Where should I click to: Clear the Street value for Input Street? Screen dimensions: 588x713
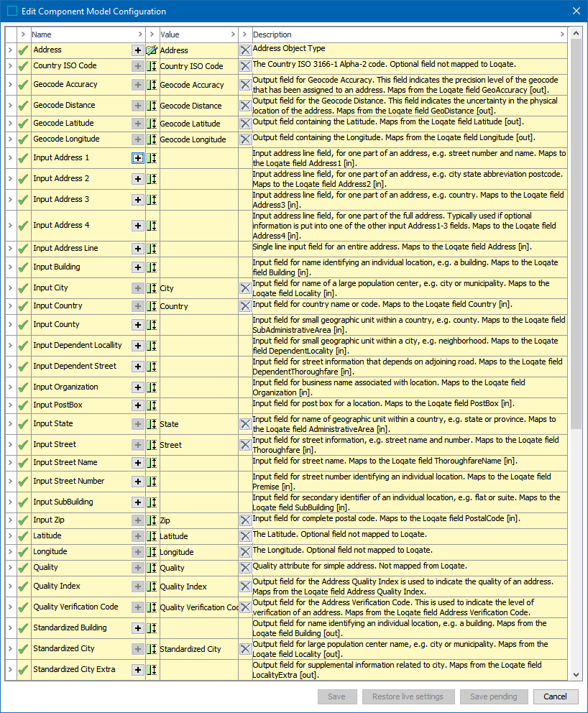pos(245,445)
